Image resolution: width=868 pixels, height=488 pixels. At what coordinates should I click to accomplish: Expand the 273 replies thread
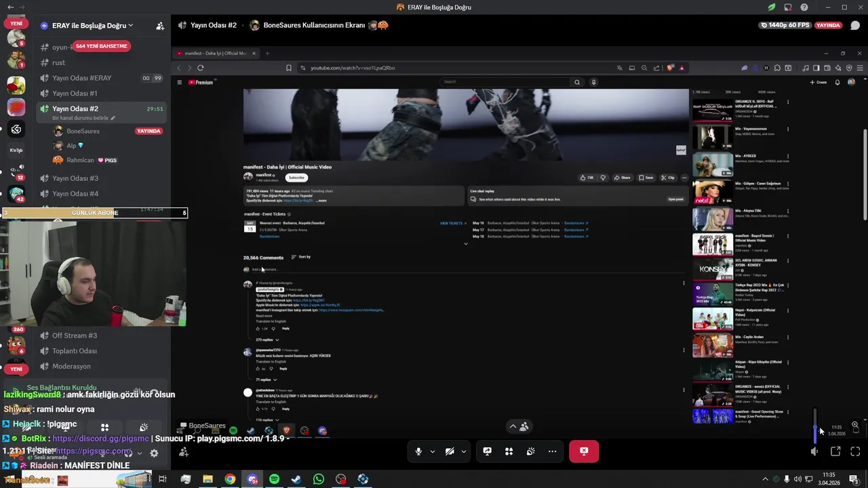click(267, 340)
